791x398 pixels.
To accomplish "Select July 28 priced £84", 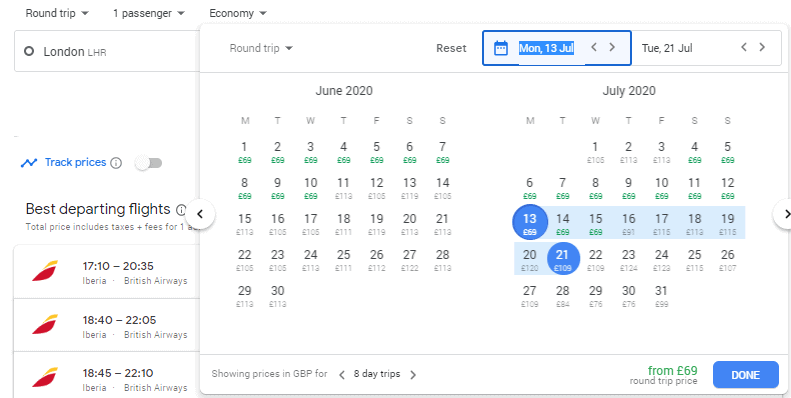I will 562,297.
